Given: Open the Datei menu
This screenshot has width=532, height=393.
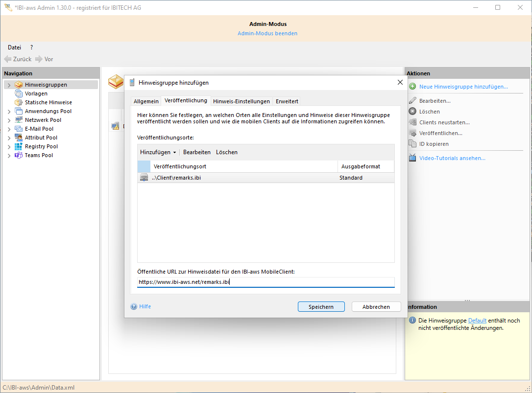Looking at the screenshot, I should point(14,47).
